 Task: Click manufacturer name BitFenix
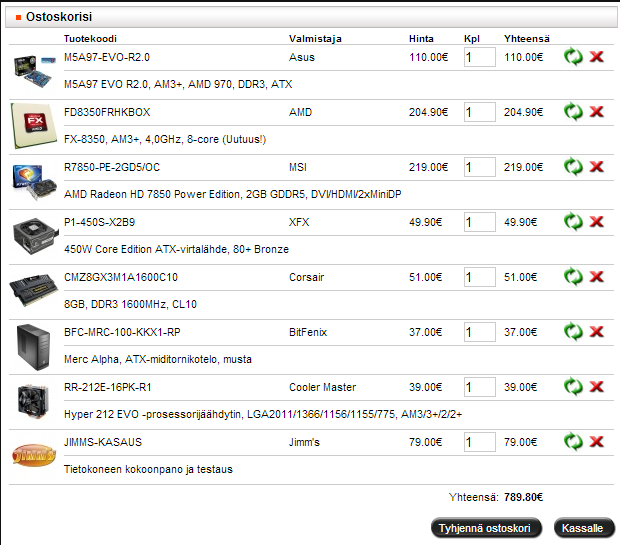pyautogui.click(x=308, y=332)
